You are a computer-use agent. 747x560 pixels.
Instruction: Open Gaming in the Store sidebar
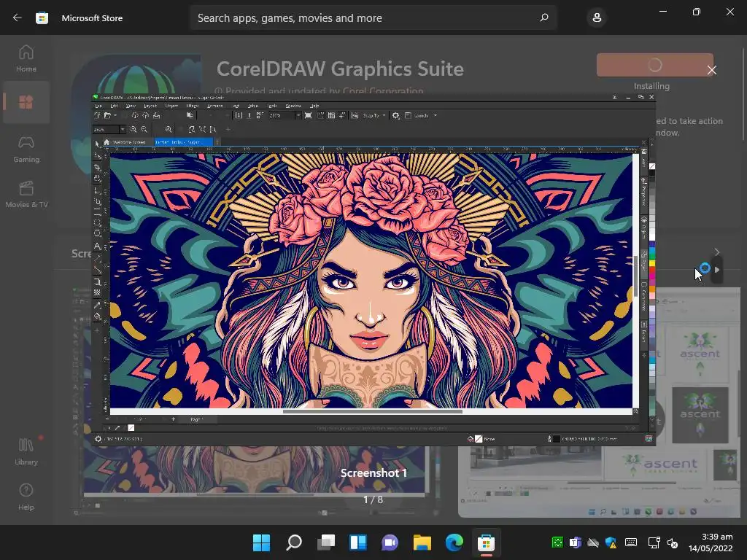26,149
